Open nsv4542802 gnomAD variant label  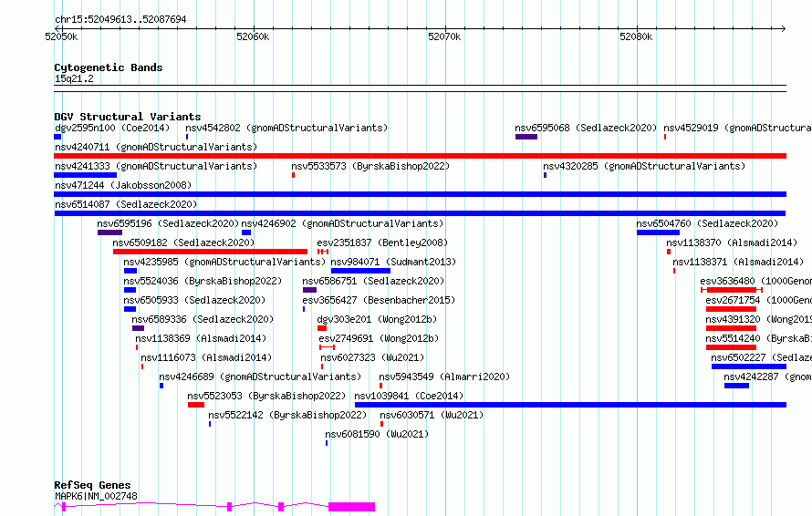pos(286,128)
